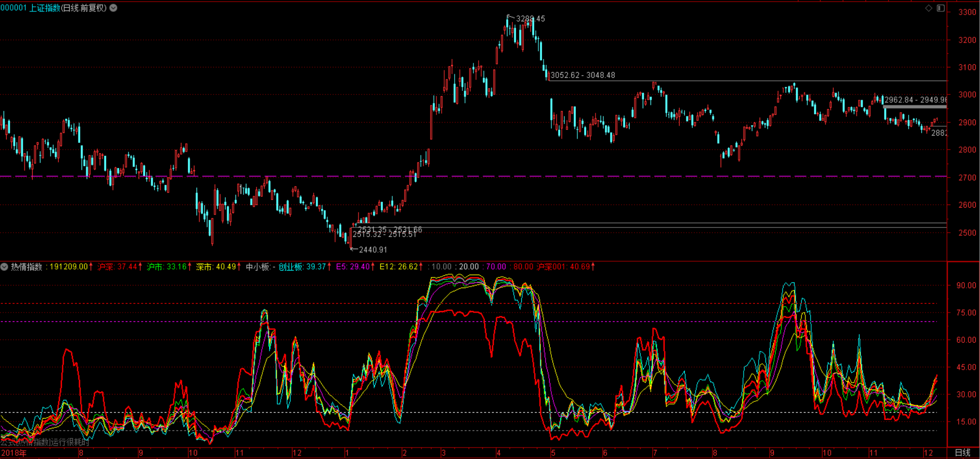Click the 沪市: 33.16 indicator value

click(167, 267)
